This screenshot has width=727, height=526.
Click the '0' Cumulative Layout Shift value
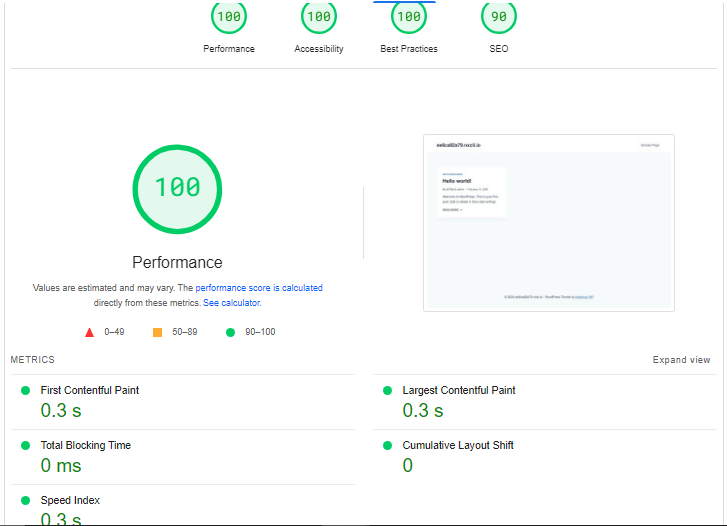408,465
